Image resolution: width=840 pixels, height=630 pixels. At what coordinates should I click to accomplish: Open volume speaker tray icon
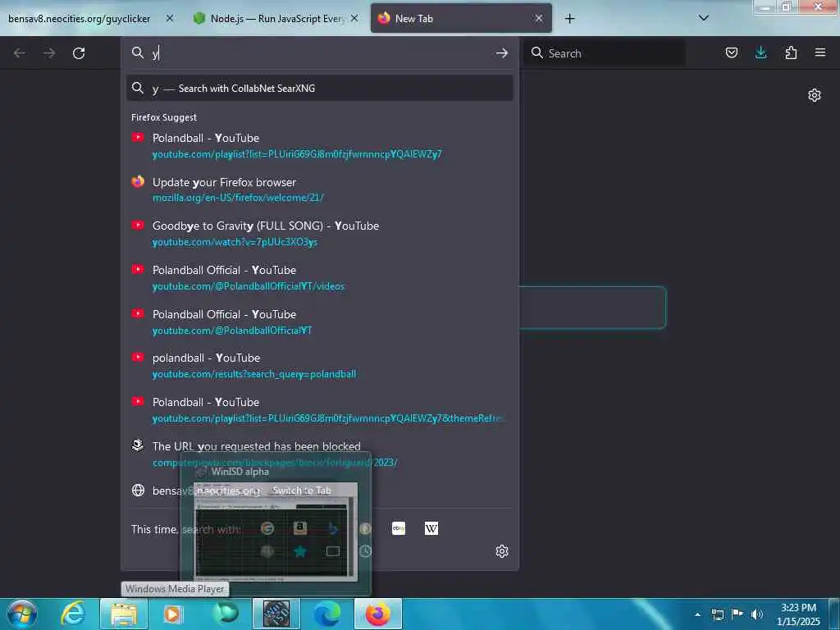click(757, 614)
